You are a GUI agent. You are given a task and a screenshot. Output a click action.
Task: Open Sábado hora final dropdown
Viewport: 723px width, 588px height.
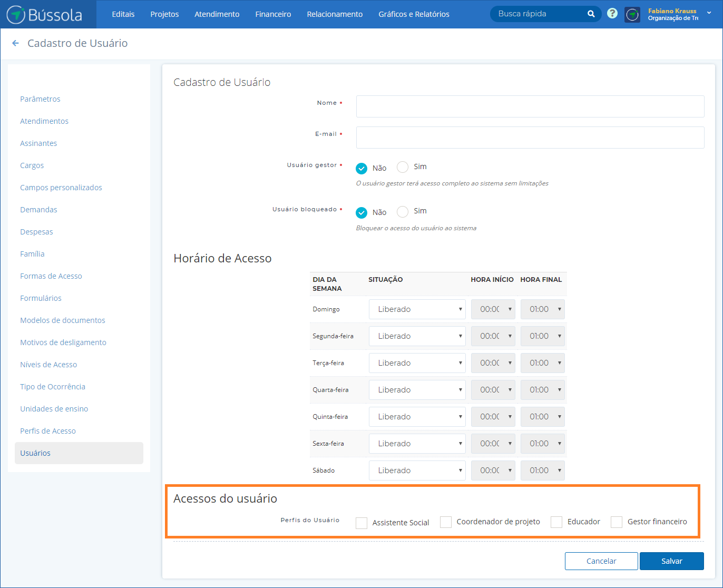[x=543, y=471]
